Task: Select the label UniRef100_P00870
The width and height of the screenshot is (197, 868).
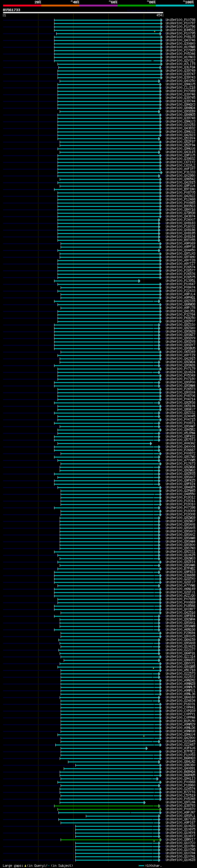Action: pos(180,809)
